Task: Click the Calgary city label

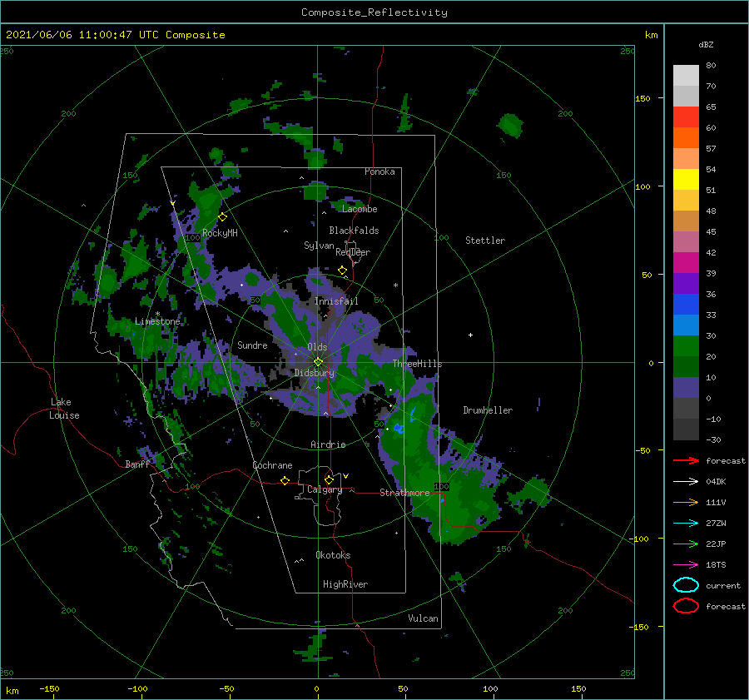Action: (325, 489)
